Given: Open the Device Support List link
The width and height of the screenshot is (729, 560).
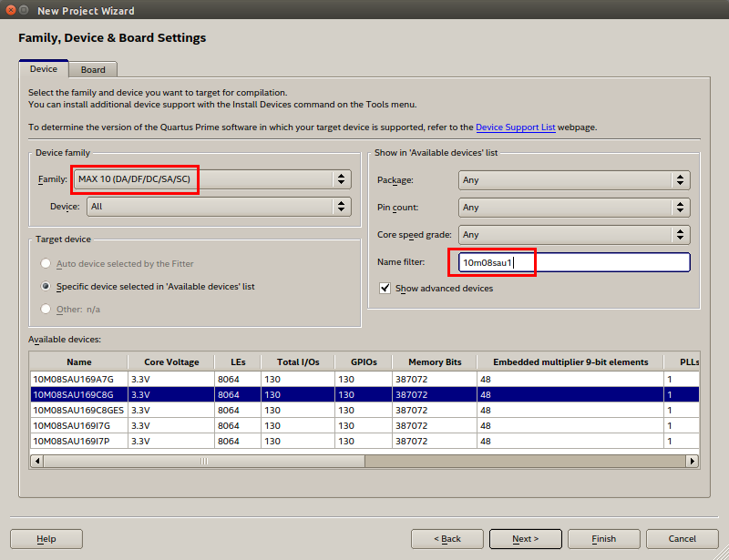Looking at the screenshot, I should point(515,127).
